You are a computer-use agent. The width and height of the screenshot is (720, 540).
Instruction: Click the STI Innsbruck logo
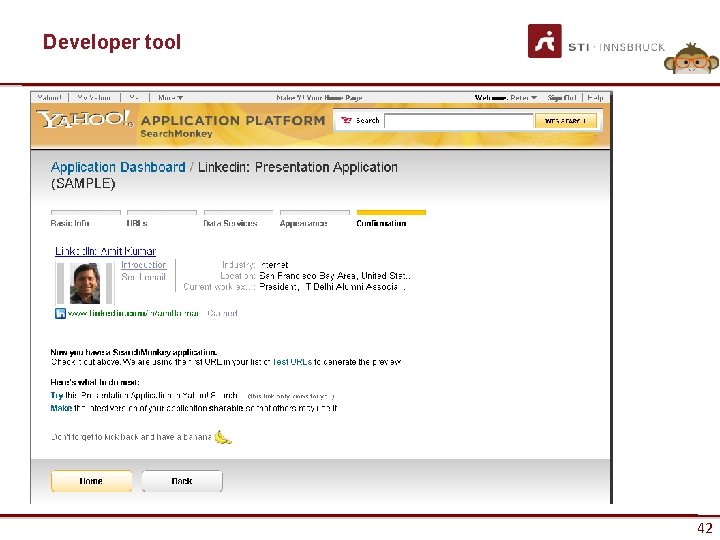596,41
